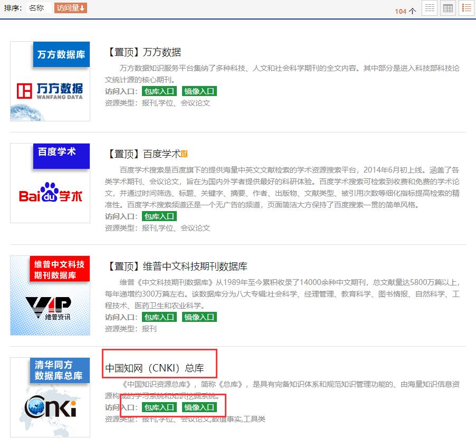Click 资源类型：报刊 text under 维普
Image resolution: width=476 pixels, height=448 pixels.
(x=131, y=329)
